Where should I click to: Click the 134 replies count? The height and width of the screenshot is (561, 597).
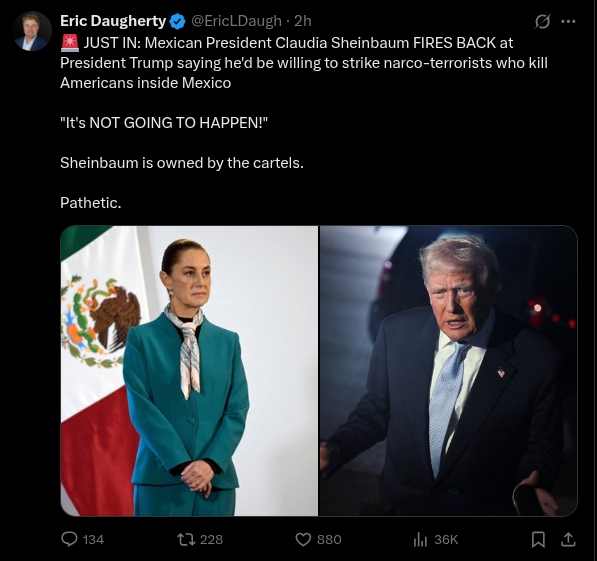[93, 539]
